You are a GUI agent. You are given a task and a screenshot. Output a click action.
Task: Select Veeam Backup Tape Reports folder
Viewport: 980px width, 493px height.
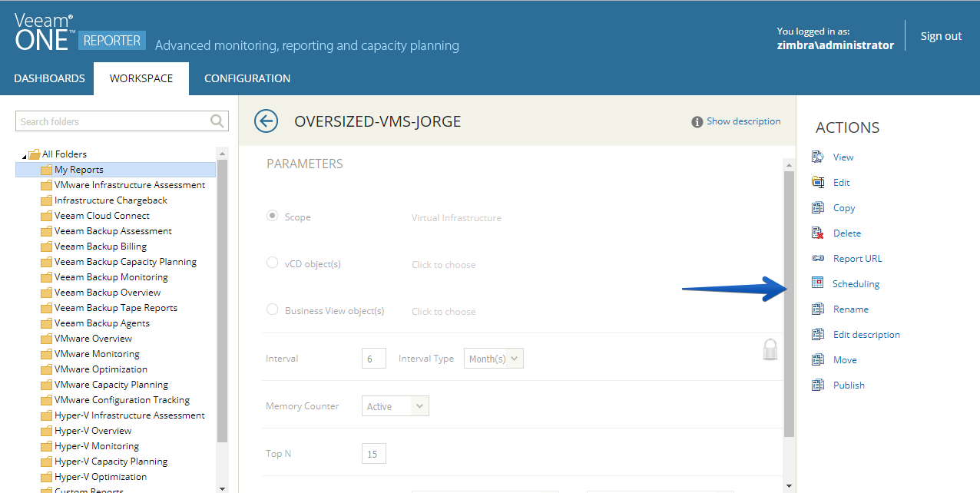pyautogui.click(x=116, y=308)
